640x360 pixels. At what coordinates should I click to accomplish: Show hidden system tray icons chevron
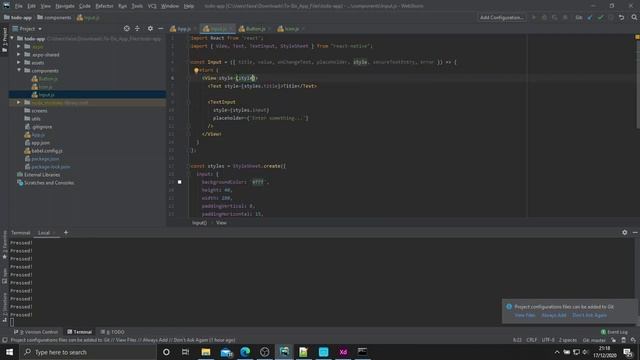[557, 352]
